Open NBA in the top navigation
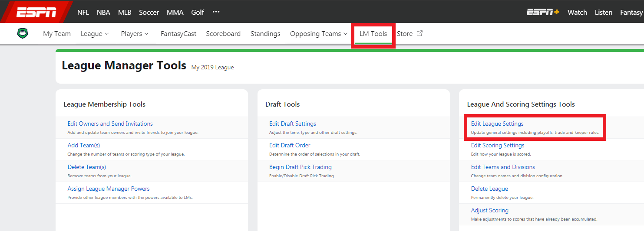Screen dimensions: 644x231 pyautogui.click(x=103, y=12)
